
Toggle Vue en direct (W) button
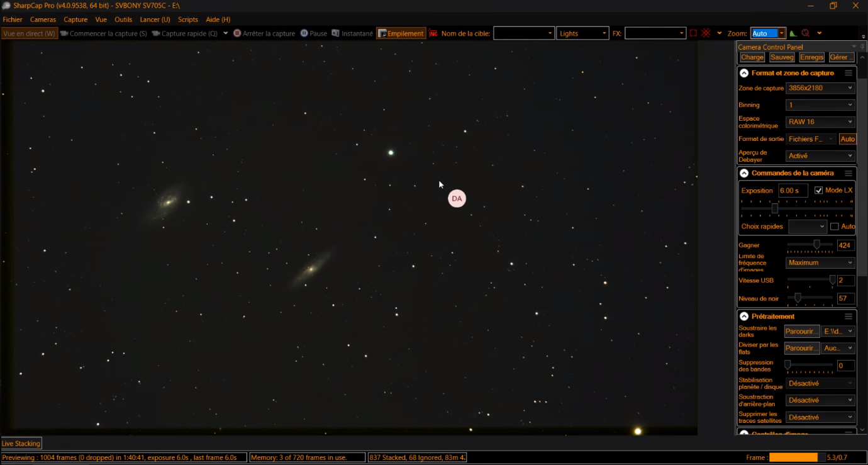[30, 33]
